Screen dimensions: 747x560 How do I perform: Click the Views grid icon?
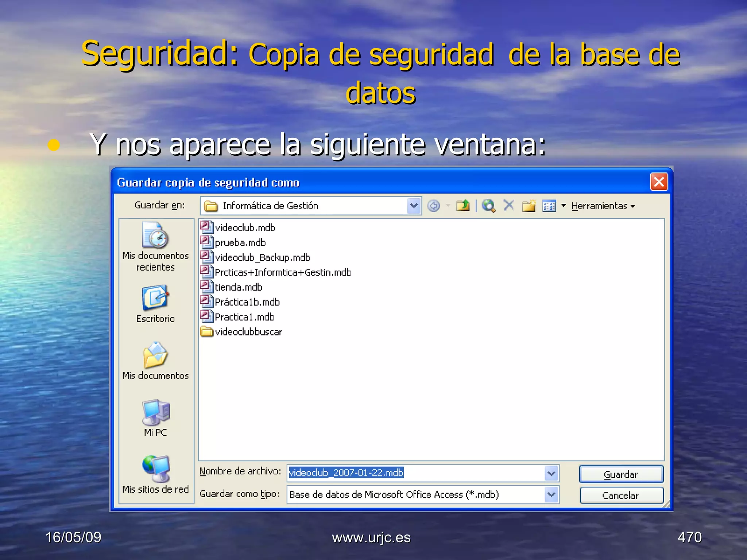549,206
